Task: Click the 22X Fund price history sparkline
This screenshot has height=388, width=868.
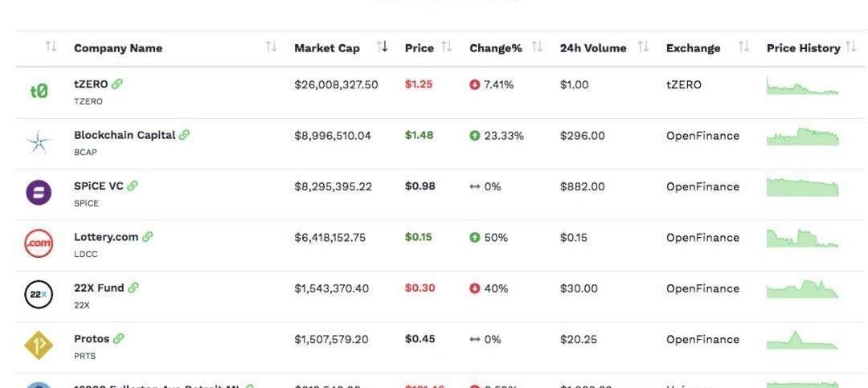Action: point(803,289)
